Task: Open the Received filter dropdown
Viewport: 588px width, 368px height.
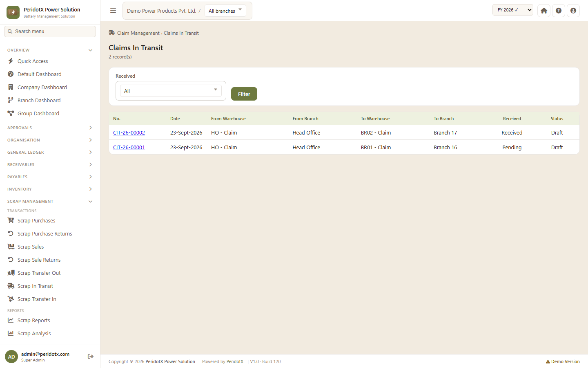Action: coord(171,91)
